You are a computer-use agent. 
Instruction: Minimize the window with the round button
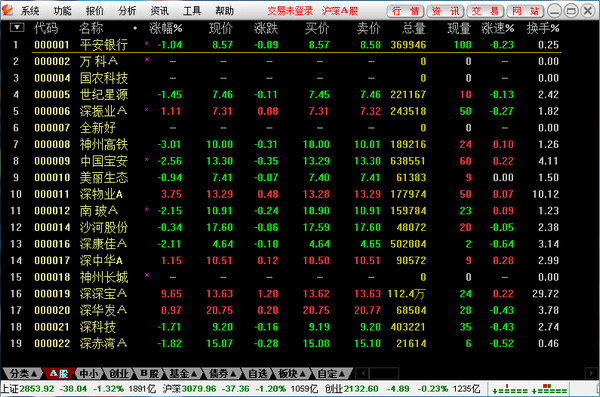click(x=554, y=11)
